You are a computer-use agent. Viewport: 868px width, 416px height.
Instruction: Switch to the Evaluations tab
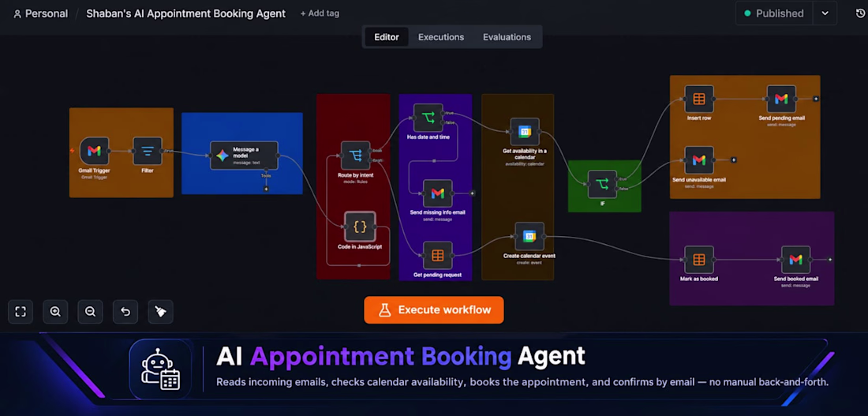507,37
